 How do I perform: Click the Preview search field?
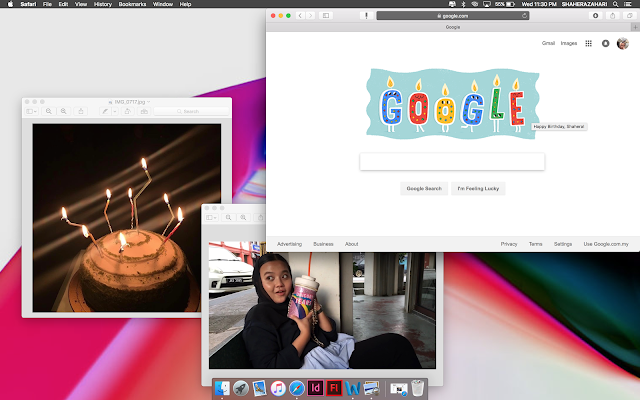pyautogui.click(x=191, y=111)
